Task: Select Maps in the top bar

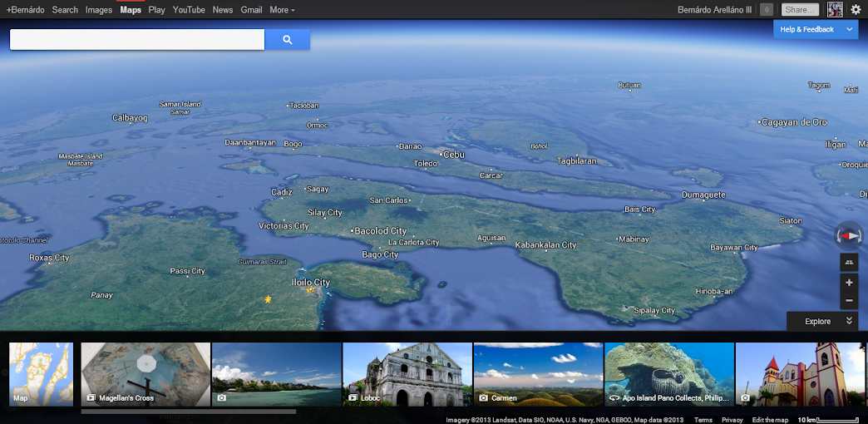Action: click(x=131, y=10)
